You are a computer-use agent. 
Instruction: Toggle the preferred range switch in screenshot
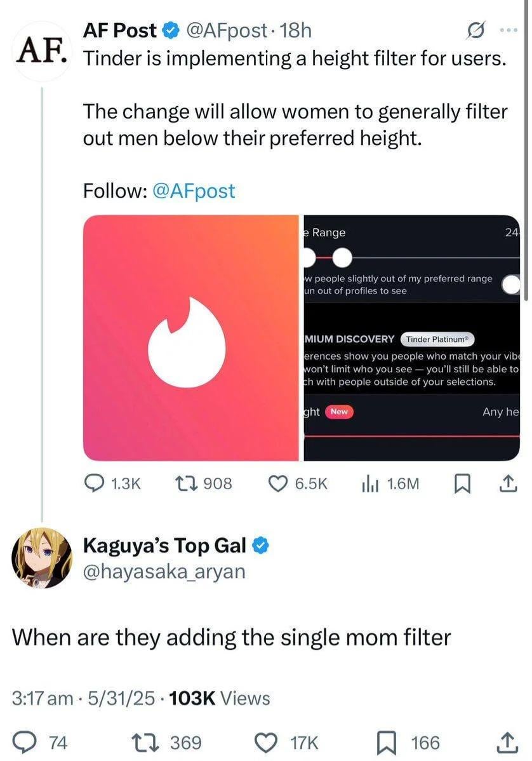point(511,285)
